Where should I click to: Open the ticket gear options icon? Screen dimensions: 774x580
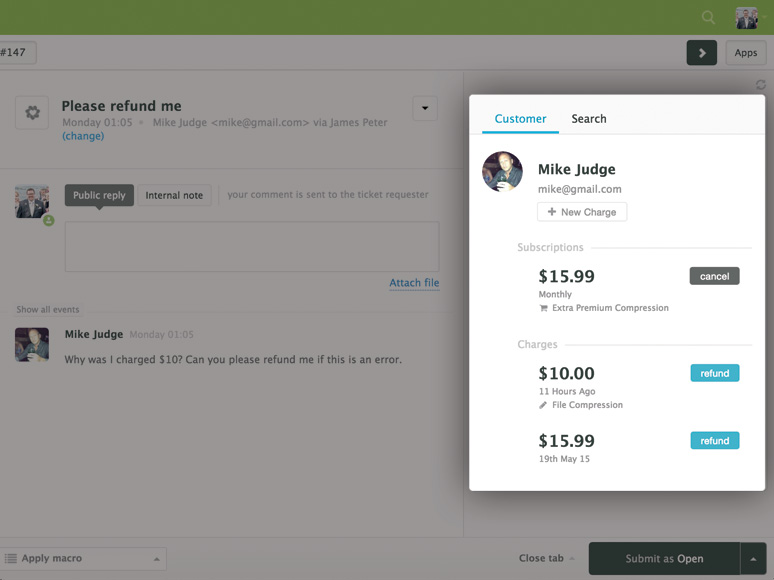(32, 113)
